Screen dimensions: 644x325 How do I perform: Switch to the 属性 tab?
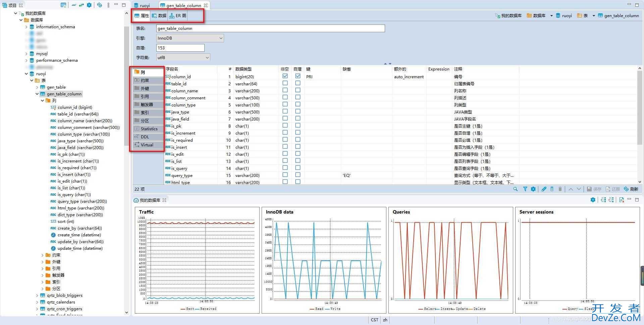tap(142, 15)
